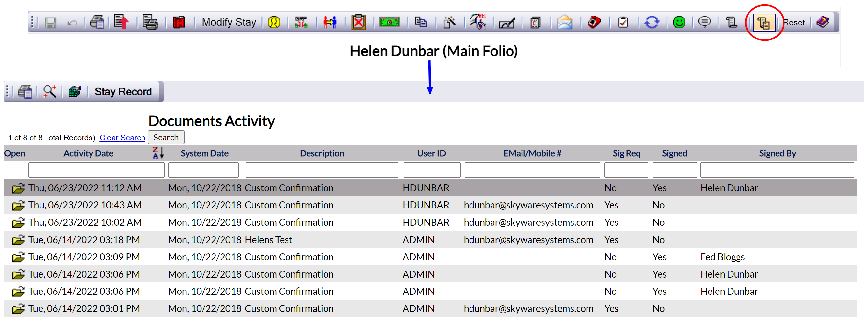Viewport: 868px width, 325px height.
Task: Open the Helens Test document folder icon
Action: point(18,240)
